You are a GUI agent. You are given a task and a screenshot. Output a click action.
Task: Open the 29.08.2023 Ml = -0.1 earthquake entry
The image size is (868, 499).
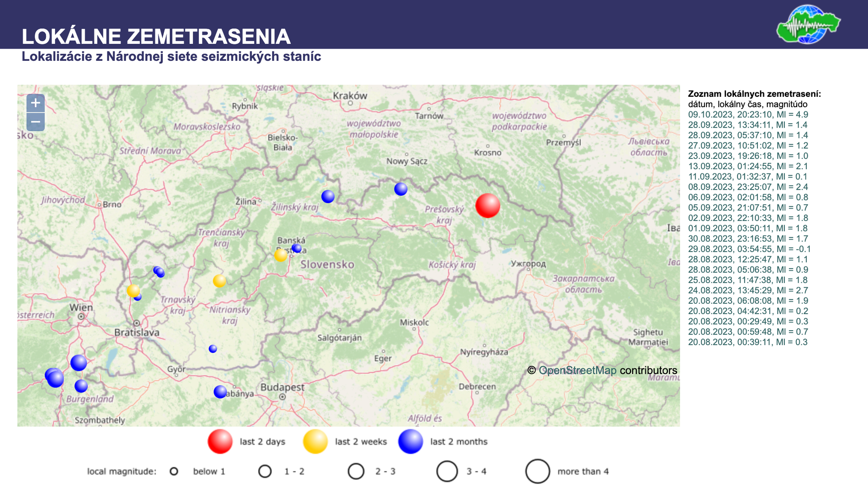pos(749,249)
